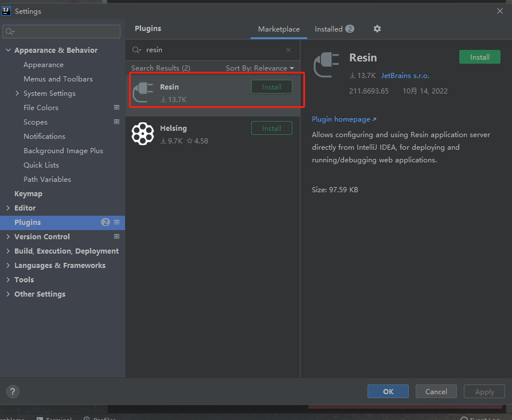Select the Marketplace tab
Viewport: 512px width, 420px height.
(x=279, y=29)
